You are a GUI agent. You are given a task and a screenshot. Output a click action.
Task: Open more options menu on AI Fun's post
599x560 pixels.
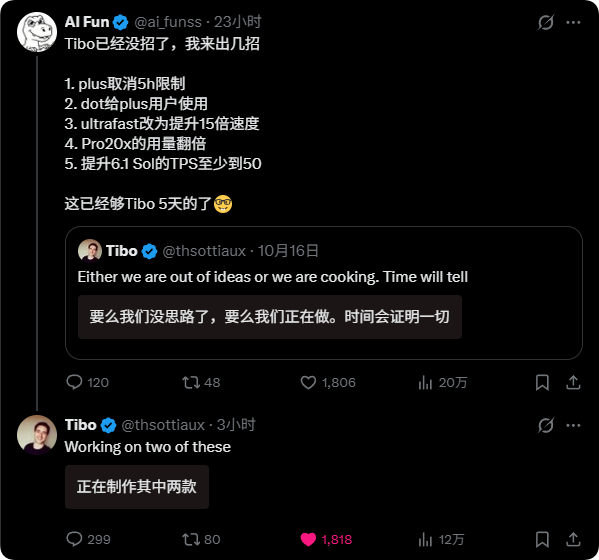pos(573,22)
